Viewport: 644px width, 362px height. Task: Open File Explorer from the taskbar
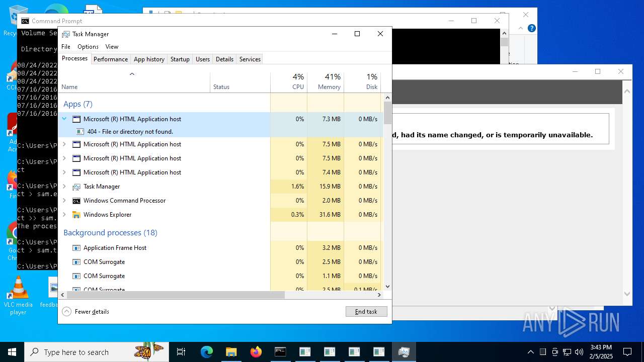click(x=231, y=352)
